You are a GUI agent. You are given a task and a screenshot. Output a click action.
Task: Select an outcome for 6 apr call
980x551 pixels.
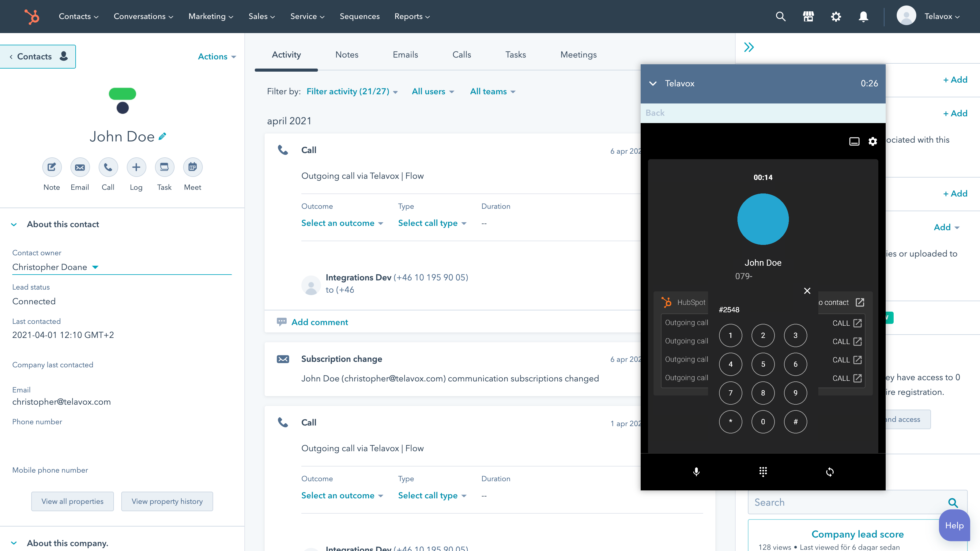(x=342, y=223)
